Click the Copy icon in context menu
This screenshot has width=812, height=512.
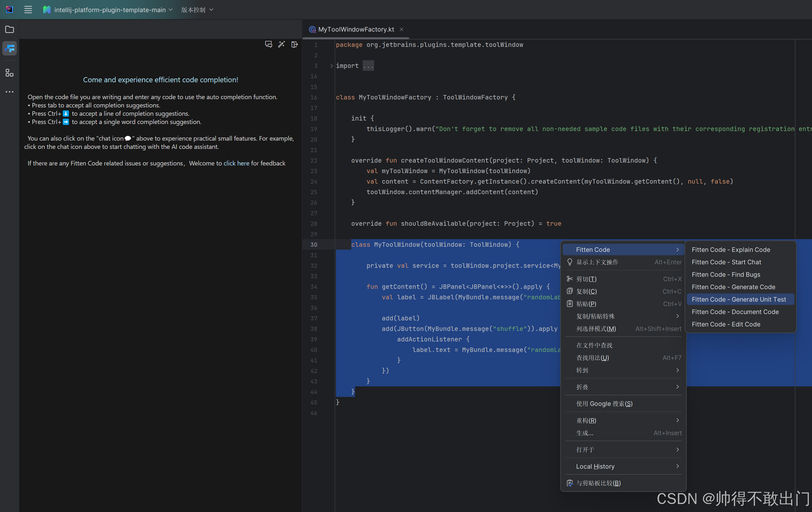coord(569,291)
